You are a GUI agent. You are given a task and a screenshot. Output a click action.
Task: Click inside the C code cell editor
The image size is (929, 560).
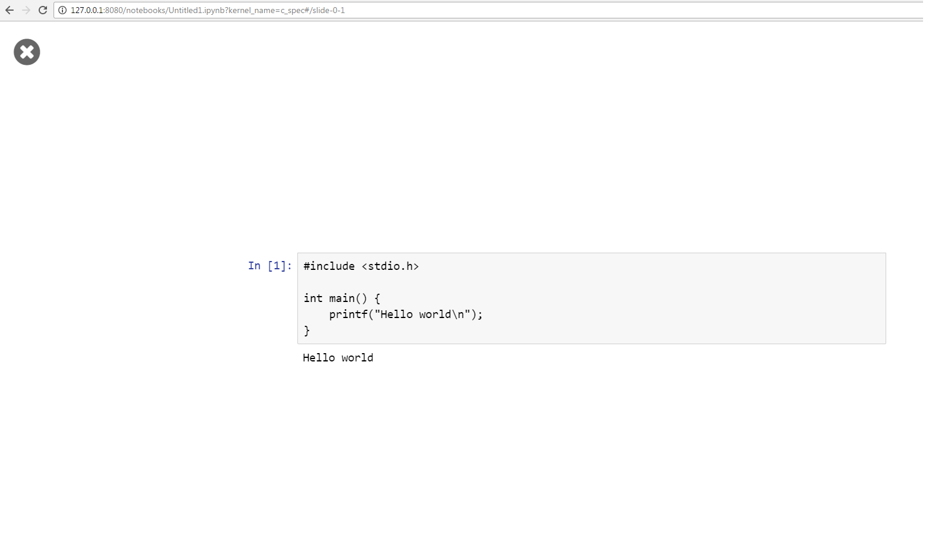point(591,298)
